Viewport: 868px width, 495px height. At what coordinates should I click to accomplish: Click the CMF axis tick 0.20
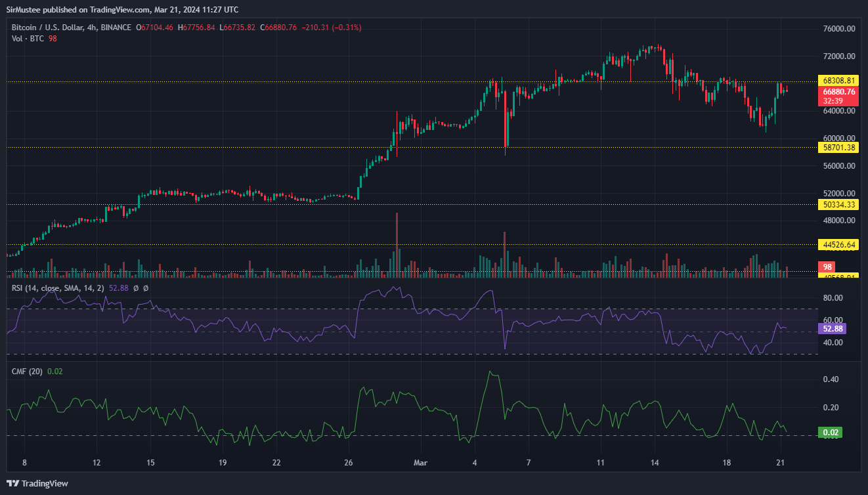(831, 408)
